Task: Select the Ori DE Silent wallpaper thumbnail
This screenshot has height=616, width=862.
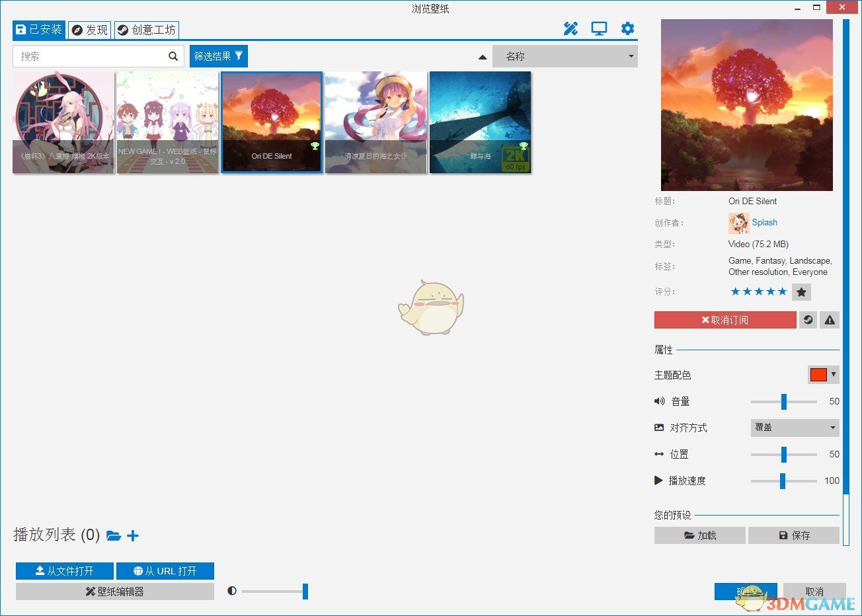Action: coord(272,122)
